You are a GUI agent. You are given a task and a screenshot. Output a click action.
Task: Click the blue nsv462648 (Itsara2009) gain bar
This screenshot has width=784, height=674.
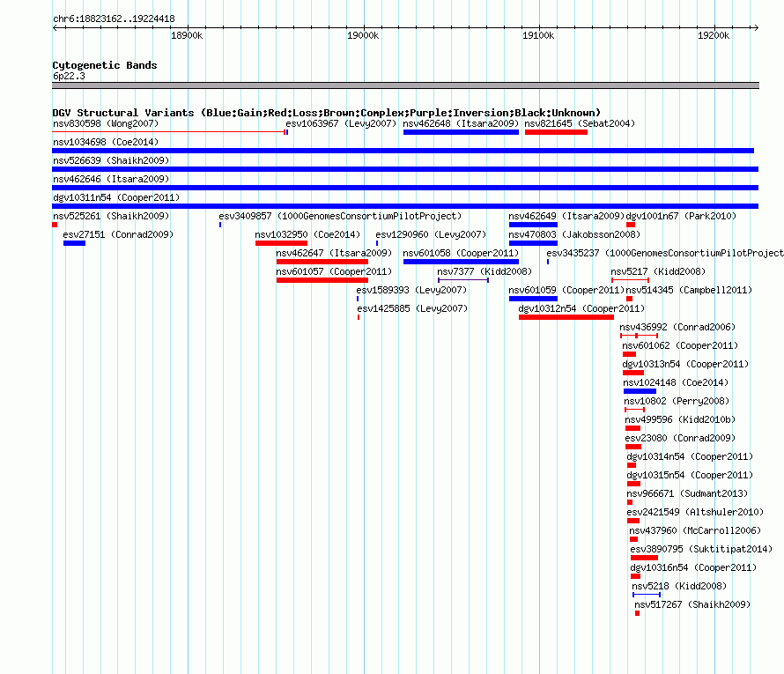461,132
